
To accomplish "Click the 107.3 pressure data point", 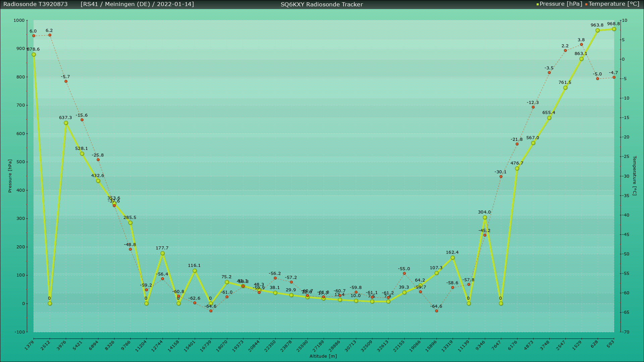I will (x=436, y=273).
